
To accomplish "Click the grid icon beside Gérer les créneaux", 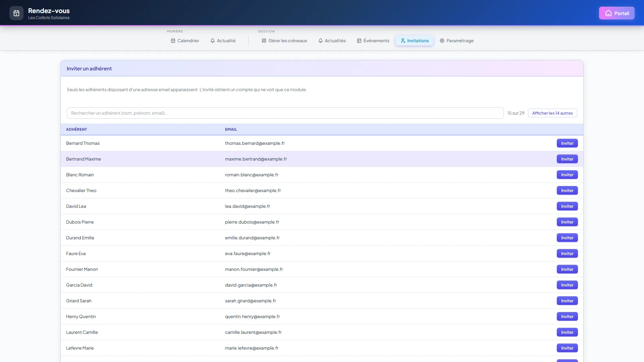I will point(264,41).
